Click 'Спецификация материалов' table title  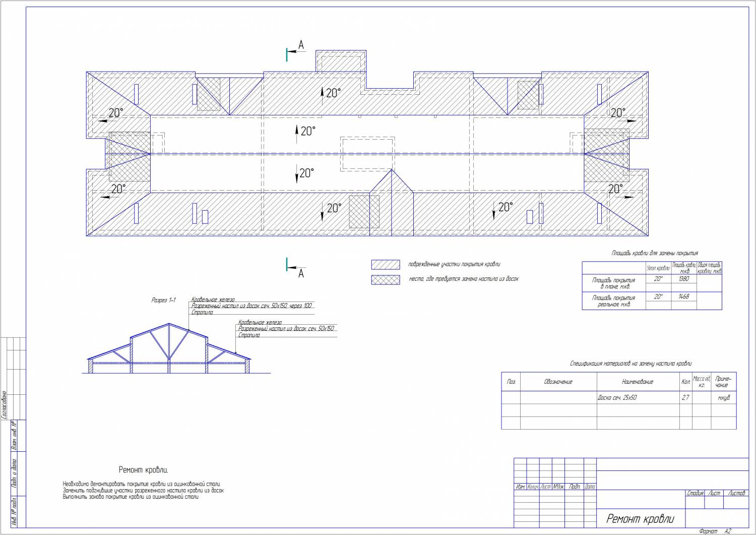pos(631,364)
